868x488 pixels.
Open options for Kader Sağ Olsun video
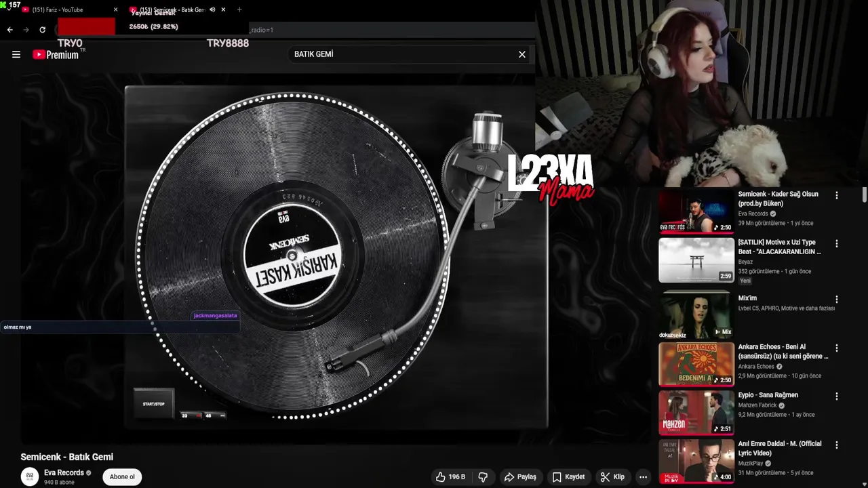[x=837, y=195]
